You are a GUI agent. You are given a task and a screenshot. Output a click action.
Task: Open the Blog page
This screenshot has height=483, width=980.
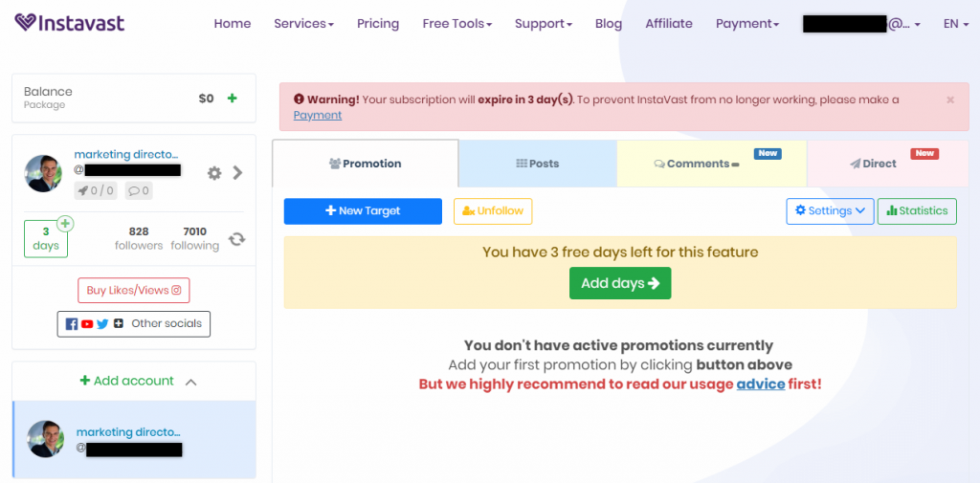[609, 24]
